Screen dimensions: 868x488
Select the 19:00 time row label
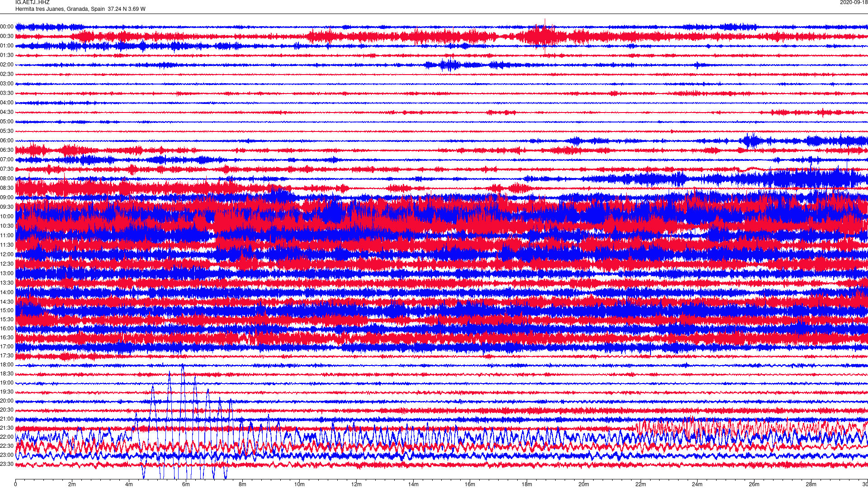pyautogui.click(x=7, y=383)
